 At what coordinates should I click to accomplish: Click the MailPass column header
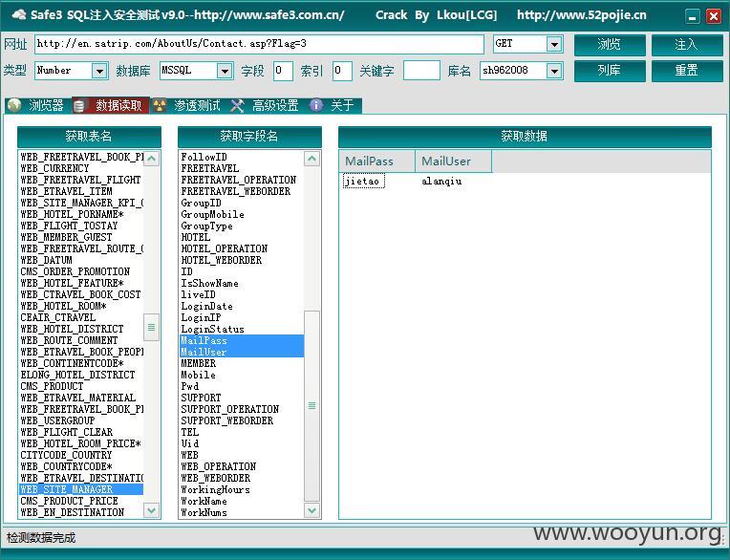coord(376,162)
